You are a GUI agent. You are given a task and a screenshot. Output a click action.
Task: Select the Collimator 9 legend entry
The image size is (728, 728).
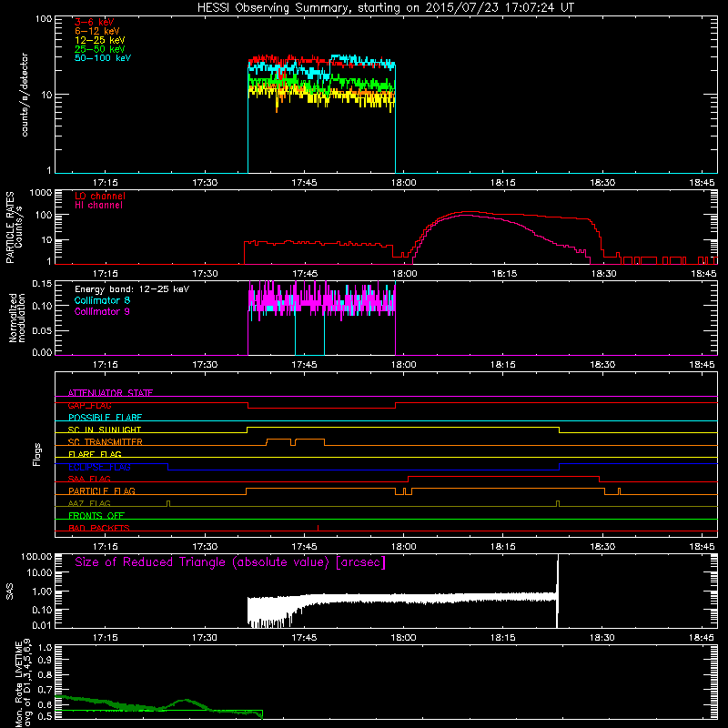click(102, 311)
